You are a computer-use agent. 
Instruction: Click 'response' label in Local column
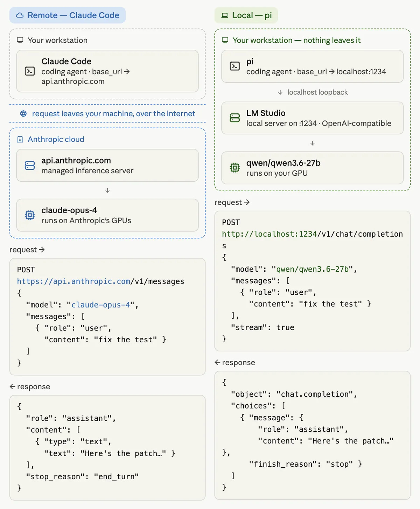click(235, 362)
